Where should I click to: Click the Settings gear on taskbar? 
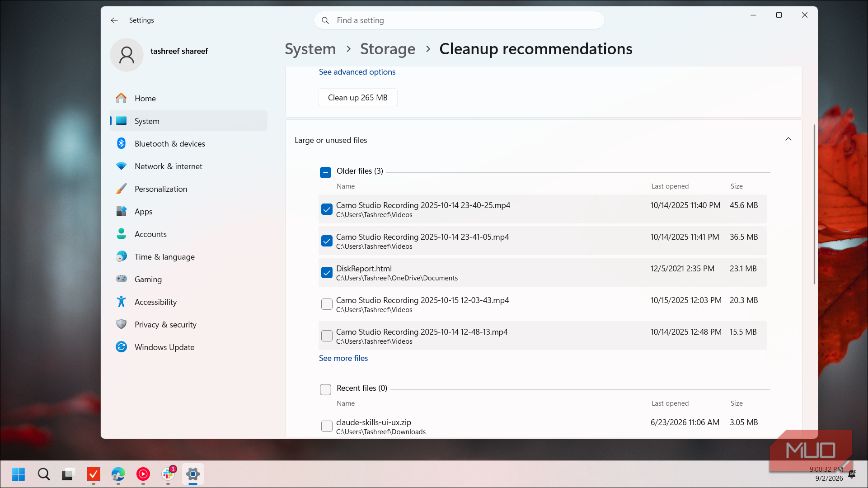(x=193, y=474)
